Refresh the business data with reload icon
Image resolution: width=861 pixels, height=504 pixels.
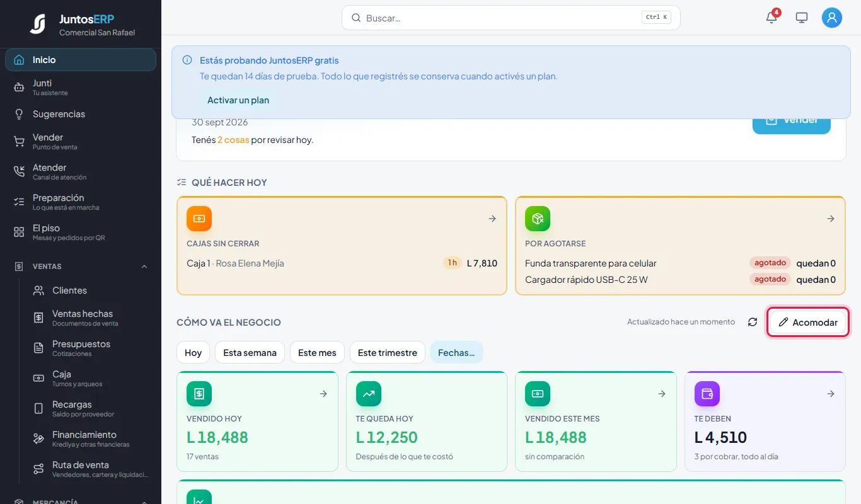click(753, 322)
